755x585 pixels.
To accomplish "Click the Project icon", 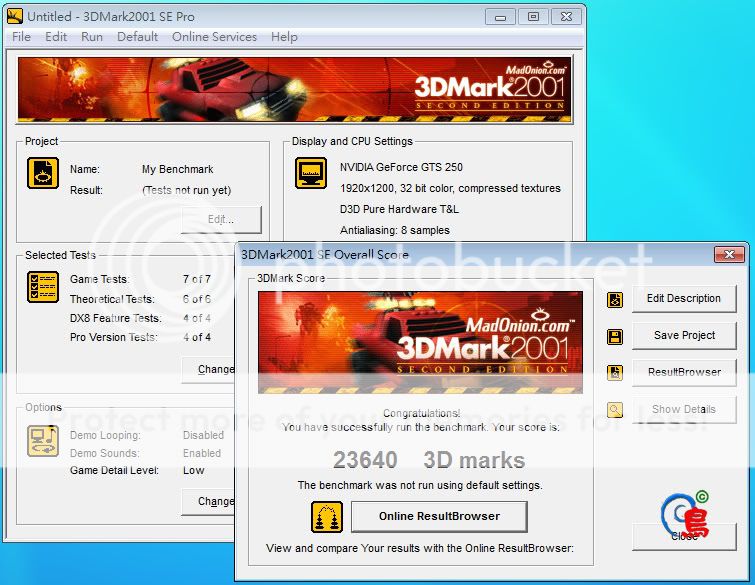I will coord(42,173).
